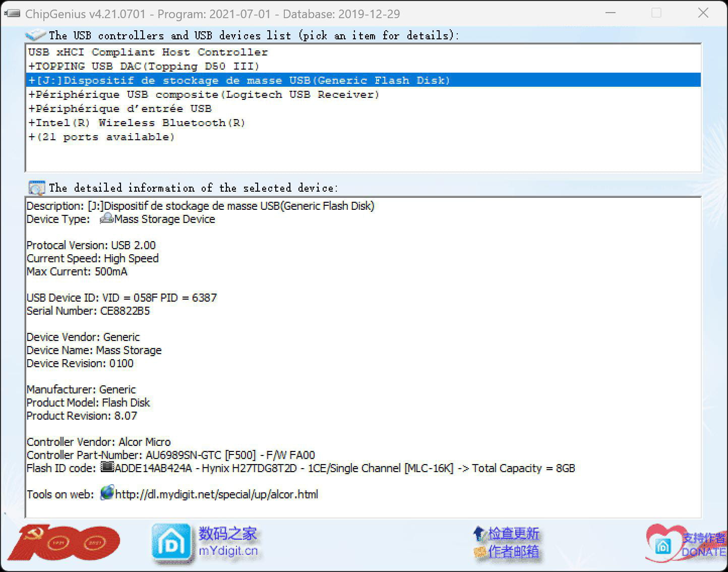The width and height of the screenshot is (728, 572).
Task: Open the mYdigit.cn house logo
Action: coord(172,543)
